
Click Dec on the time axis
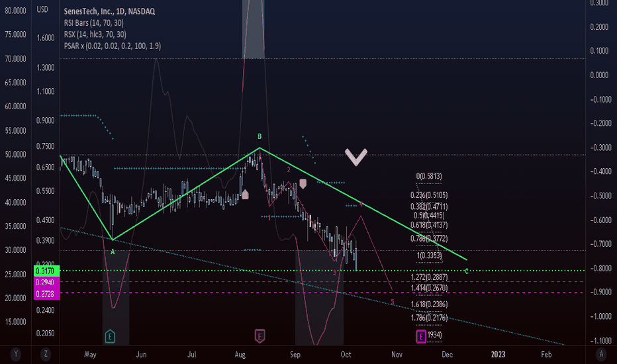click(447, 354)
